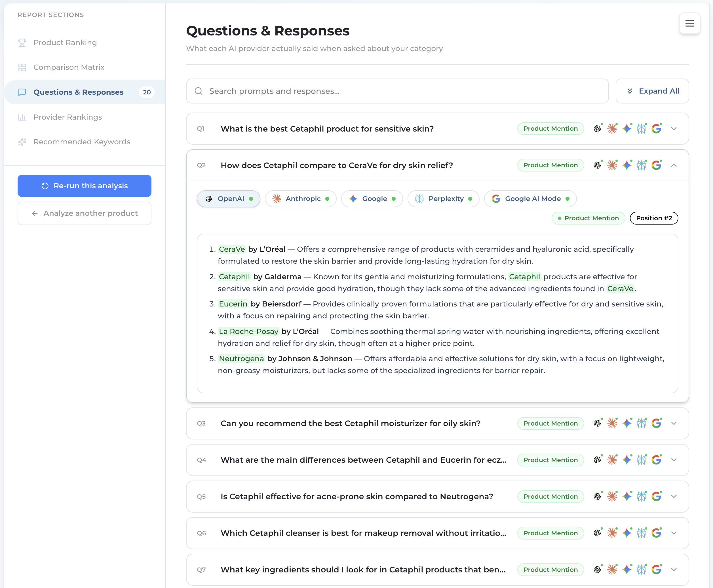The height and width of the screenshot is (588, 713).
Task: Select the Google provider tab
Action: (372, 199)
